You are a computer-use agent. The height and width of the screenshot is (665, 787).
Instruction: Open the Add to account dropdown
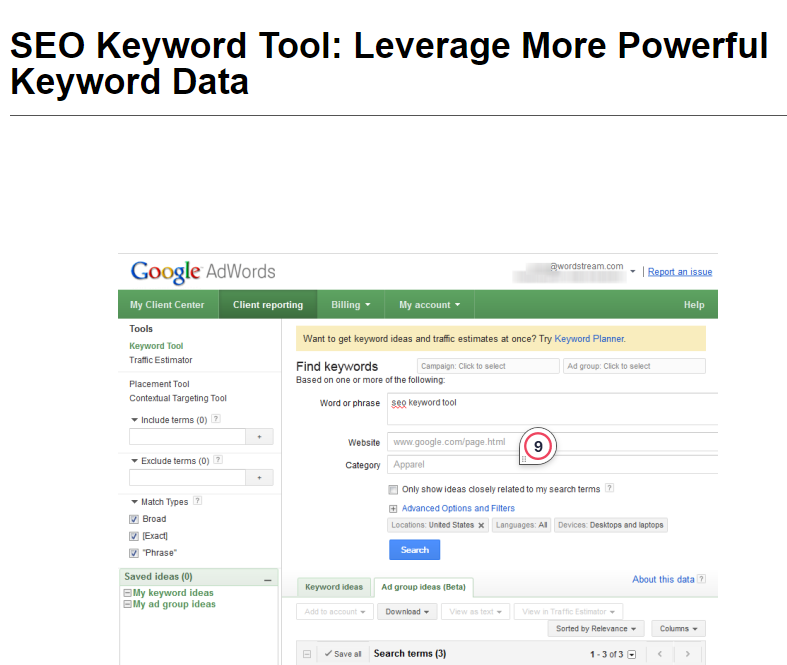(335, 612)
